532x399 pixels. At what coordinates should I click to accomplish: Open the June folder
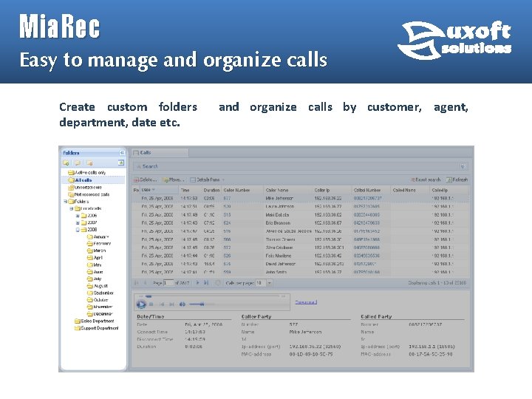point(95,272)
